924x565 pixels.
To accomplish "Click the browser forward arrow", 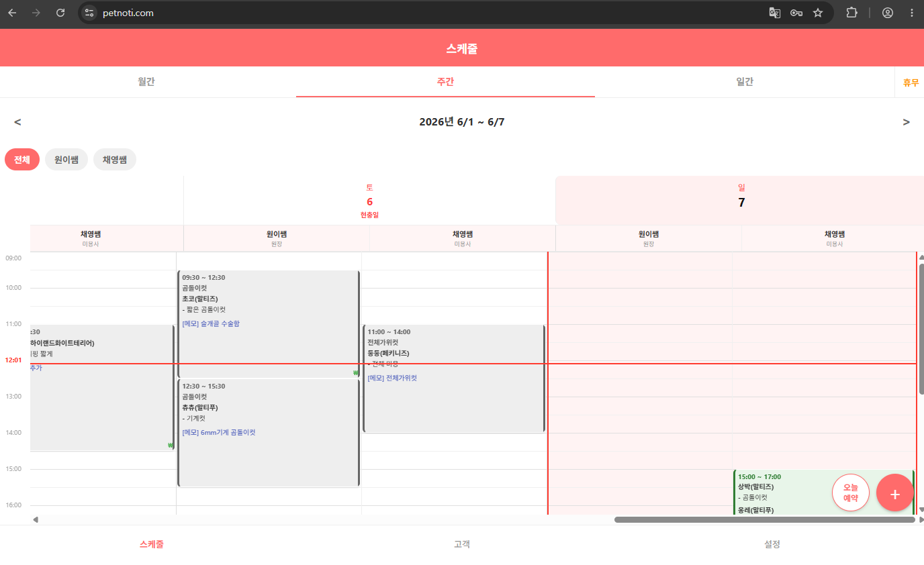I will [36, 13].
